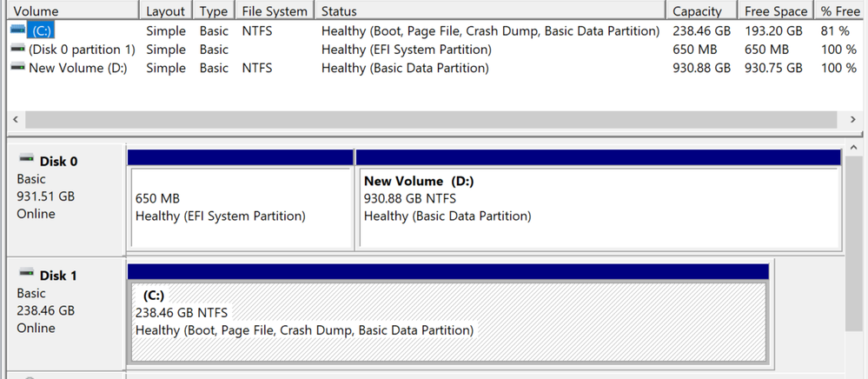This screenshot has width=868, height=379.
Task: Click the 931.51 GB size under Disk 0
Action: coord(46,196)
